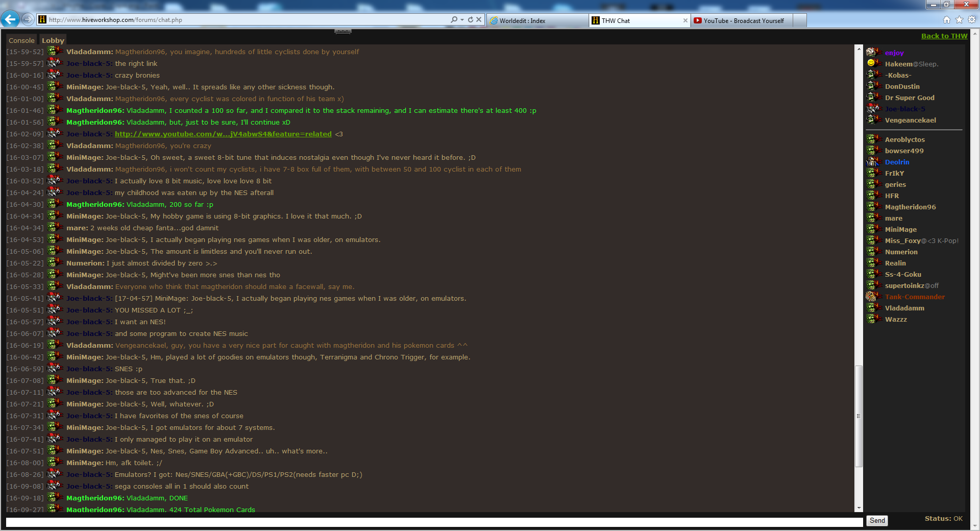Click the browser Forward arrow button

[28, 19]
